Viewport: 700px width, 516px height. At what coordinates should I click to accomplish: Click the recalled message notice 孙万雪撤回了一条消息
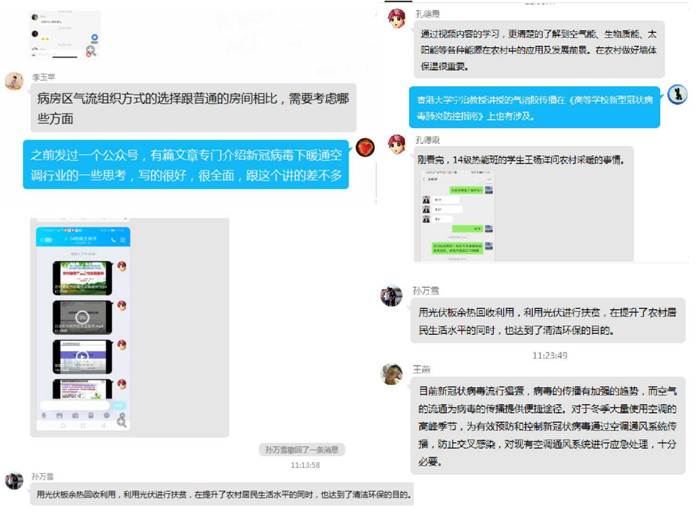[304, 450]
